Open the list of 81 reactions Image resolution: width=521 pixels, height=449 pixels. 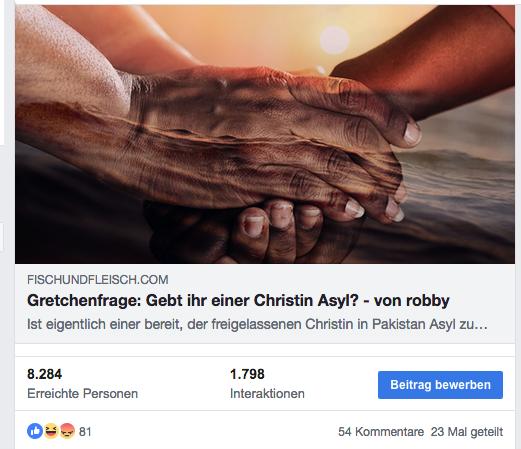[x=85, y=432]
